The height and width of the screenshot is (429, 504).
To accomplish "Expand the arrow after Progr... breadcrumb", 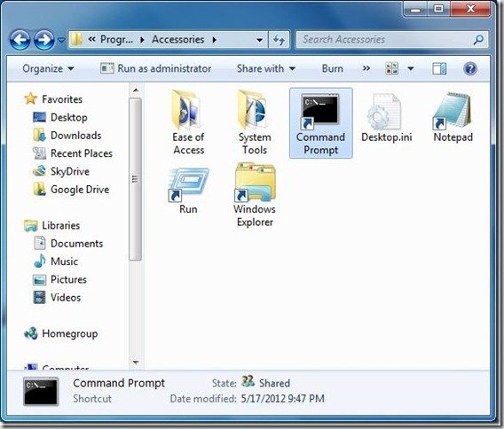I will coord(142,40).
